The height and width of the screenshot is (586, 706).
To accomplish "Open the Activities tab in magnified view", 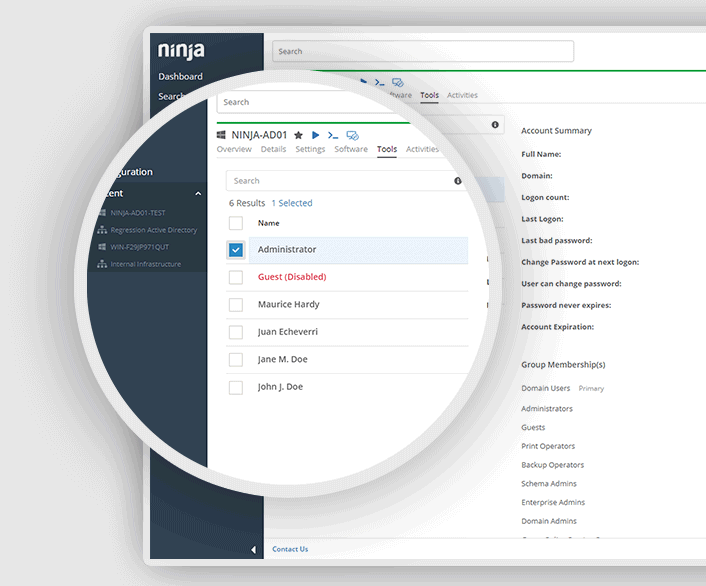I will point(422,149).
